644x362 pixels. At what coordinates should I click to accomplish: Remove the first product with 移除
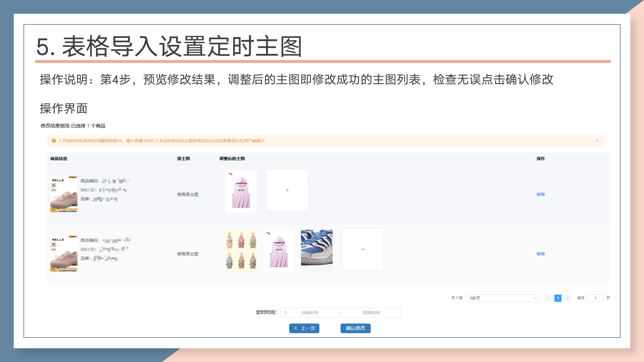click(x=540, y=194)
